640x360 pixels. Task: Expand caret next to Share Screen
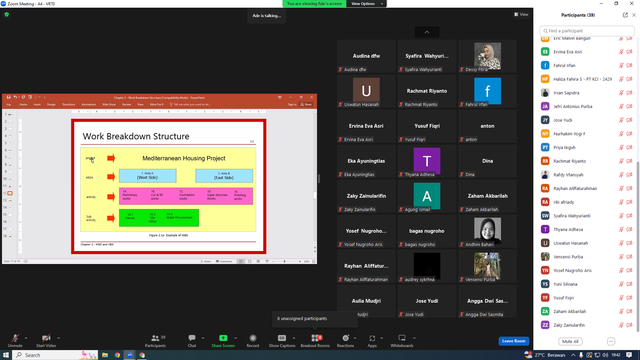(x=236, y=338)
